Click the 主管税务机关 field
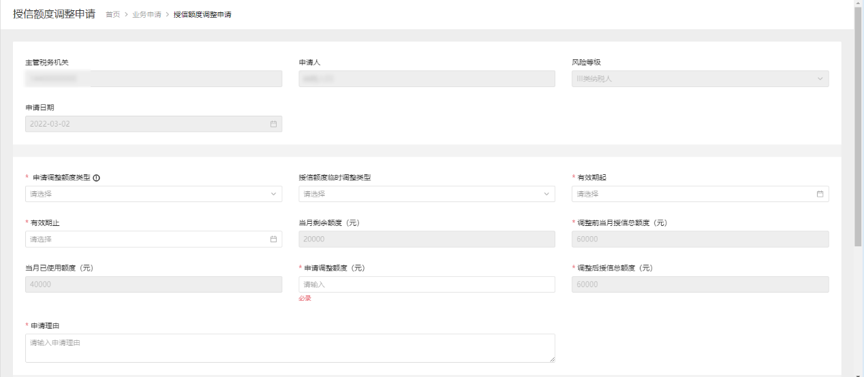The height and width of the screenshot is (377, 864). click(154, 79)
